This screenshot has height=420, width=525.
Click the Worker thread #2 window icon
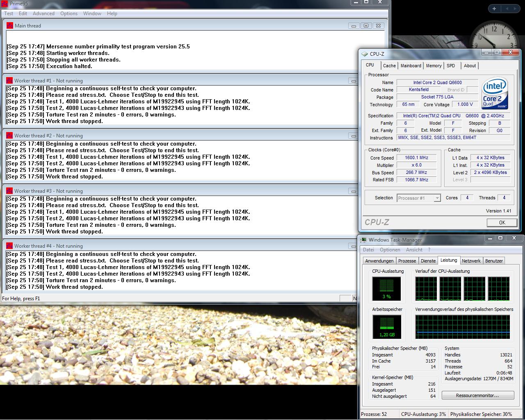(9, 135)
